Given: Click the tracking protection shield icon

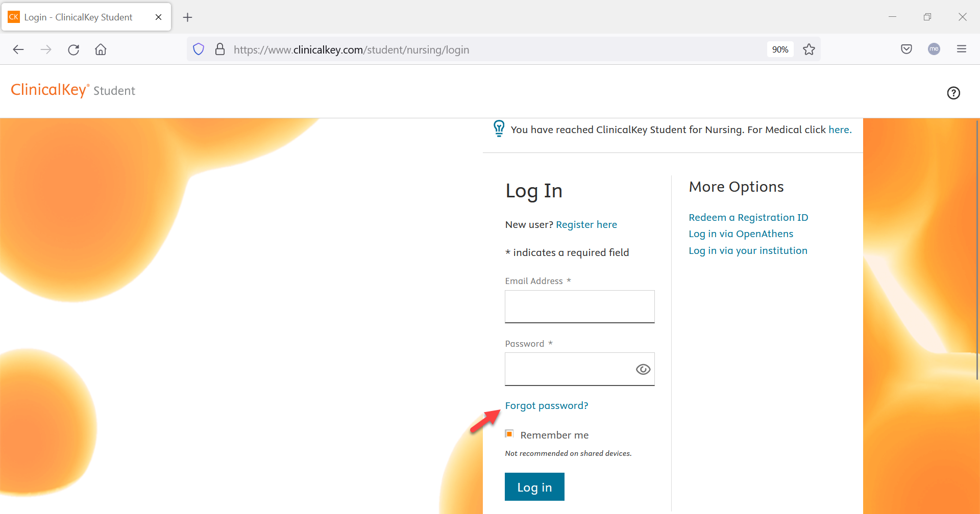Looking at the screenshot, I should 199,49.
